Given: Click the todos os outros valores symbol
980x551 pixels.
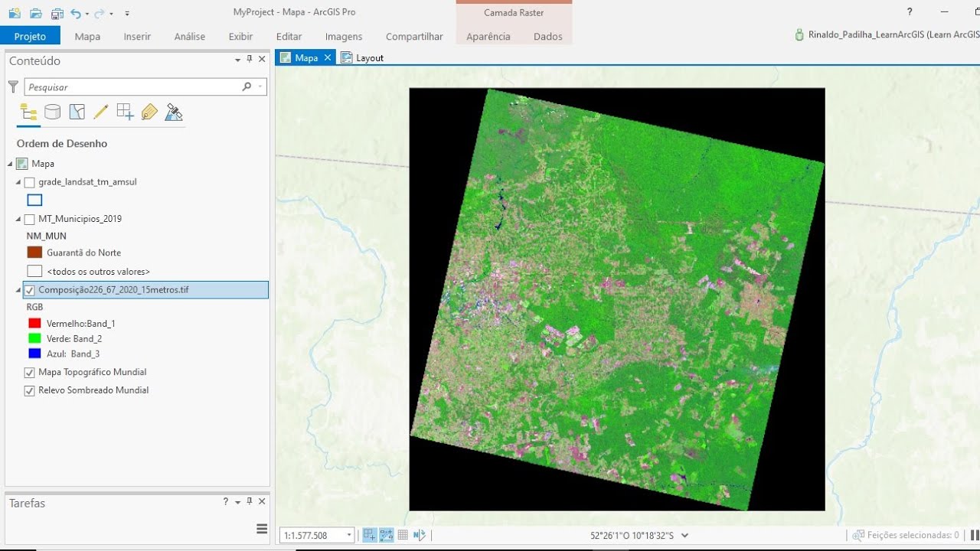Looking at the screenshot, I should (34, 271).
